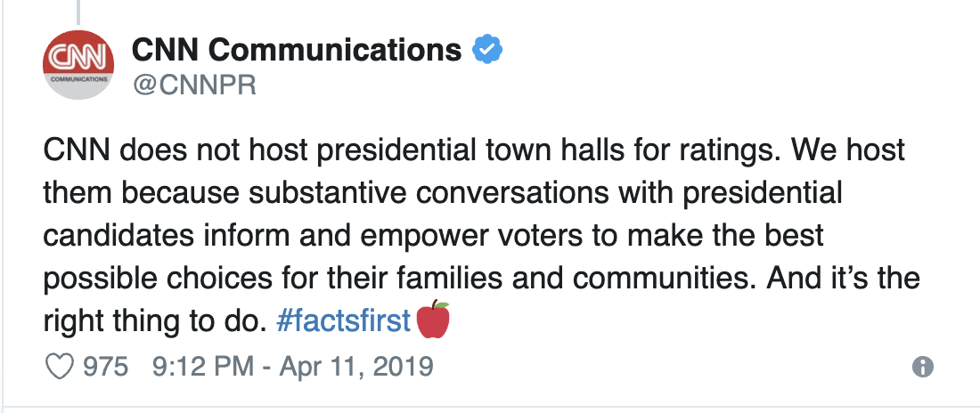Click the 975 likes count

pos(105,368)
